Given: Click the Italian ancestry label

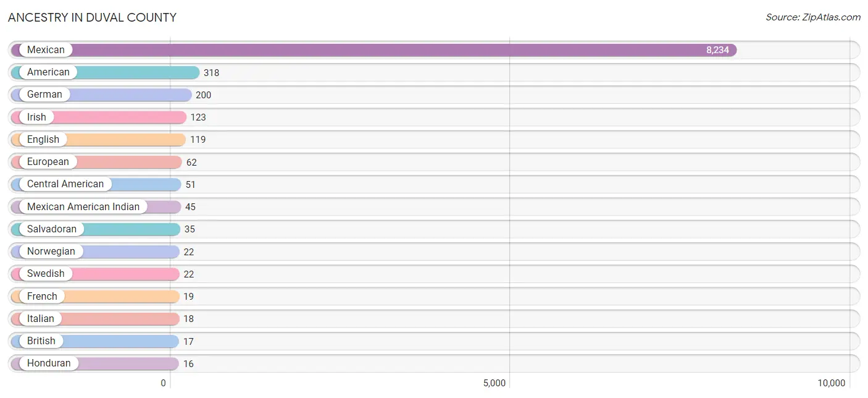Looking at the screenshot, I should pos(41,318).
